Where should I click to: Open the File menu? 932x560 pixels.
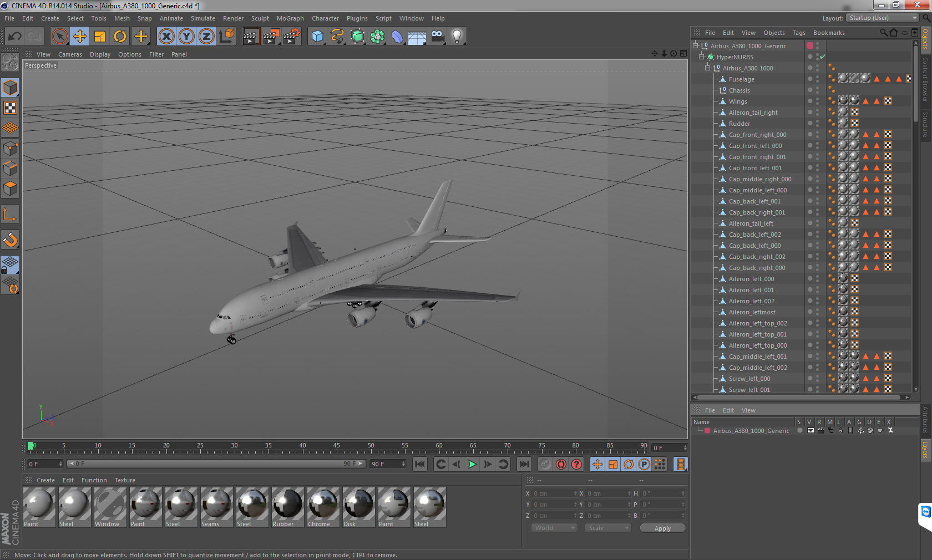click(9, 18)
